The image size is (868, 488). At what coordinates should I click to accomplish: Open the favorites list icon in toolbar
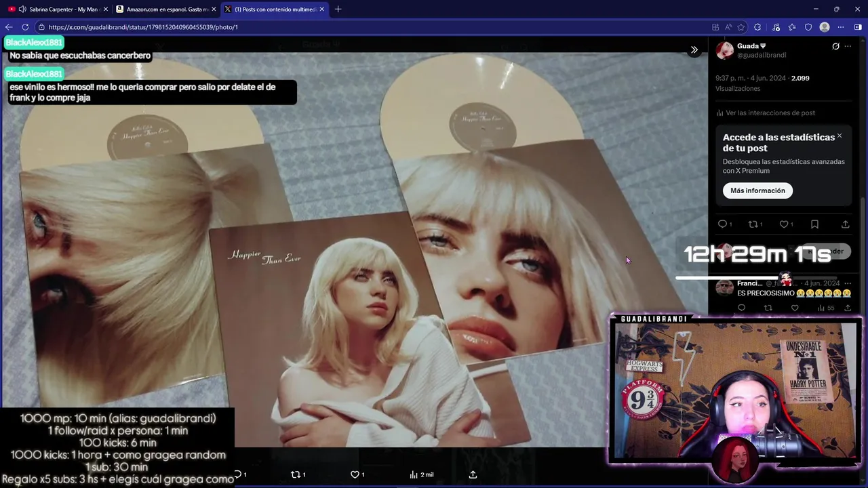click(791, 27)
